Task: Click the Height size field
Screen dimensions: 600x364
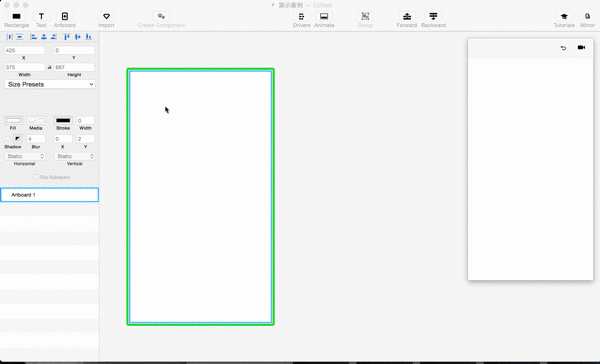Action: [x=74, y=67]
